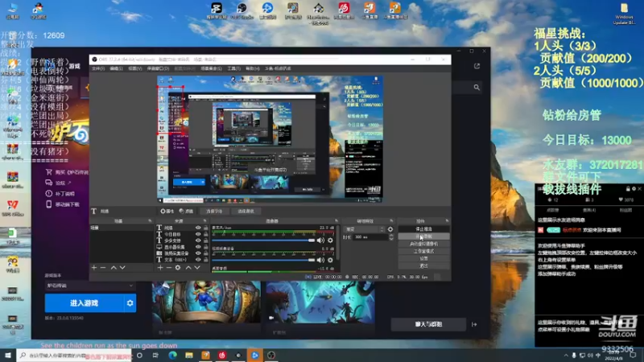Viewport: 644px width, 362px height.
Task: Toggle visibility eye of 今日目标 source
Action: click(198, 234)
